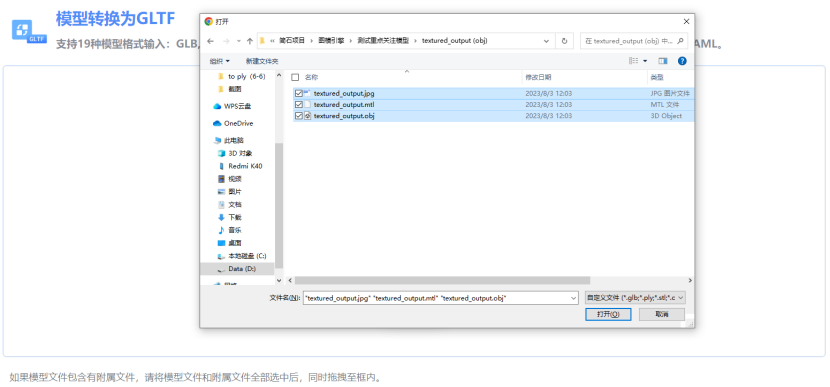
Task: Click the 3D Object type cell
Action: [x=666, y=116]
